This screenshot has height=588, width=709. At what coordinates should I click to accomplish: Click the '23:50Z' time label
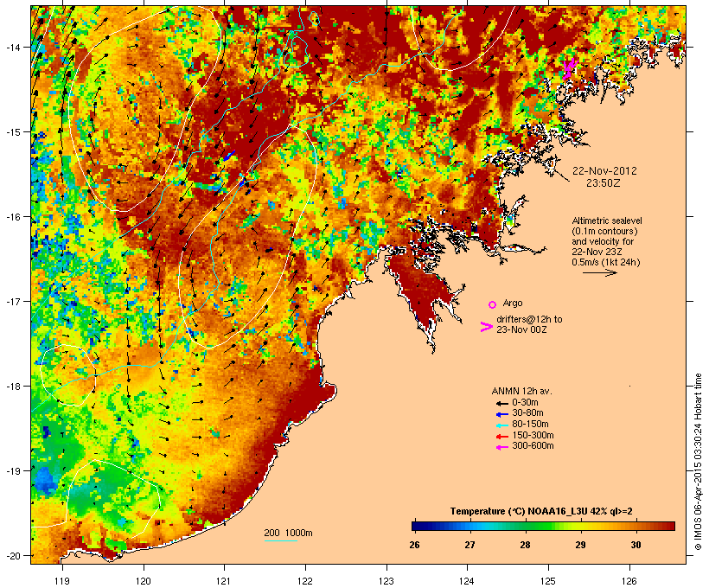pos(604,183)
